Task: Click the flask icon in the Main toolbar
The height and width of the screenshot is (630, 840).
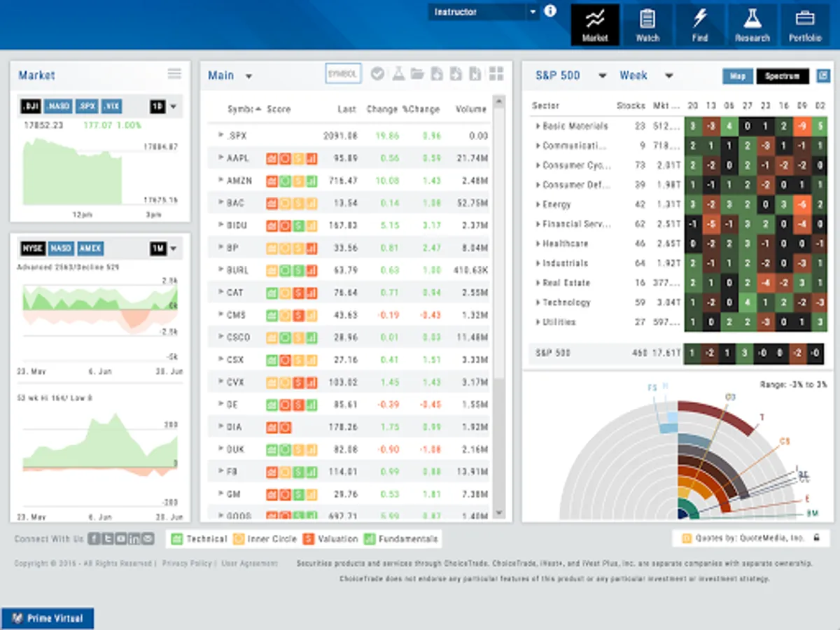Action: [398, 74]
